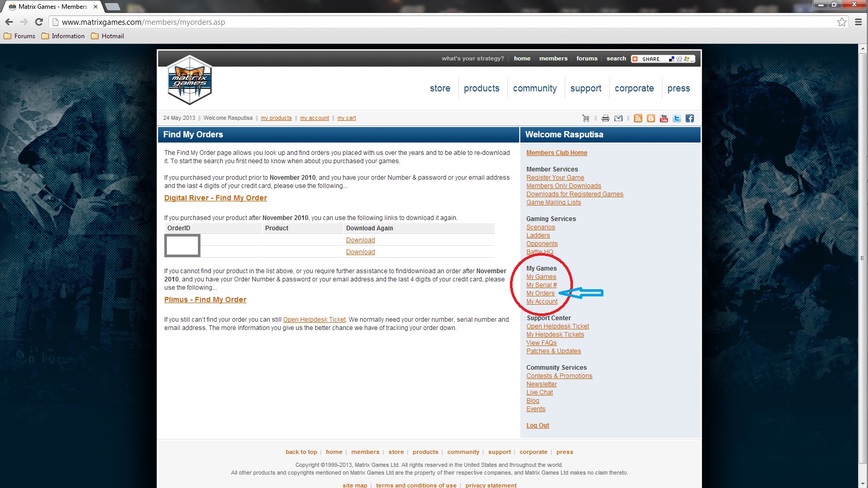Open the YouTube icon

click(x=664, y=118)
